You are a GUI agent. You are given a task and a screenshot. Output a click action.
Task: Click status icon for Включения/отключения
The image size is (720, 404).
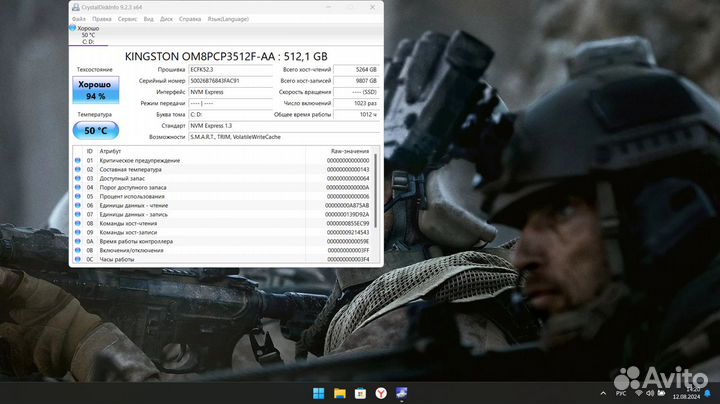78,250
